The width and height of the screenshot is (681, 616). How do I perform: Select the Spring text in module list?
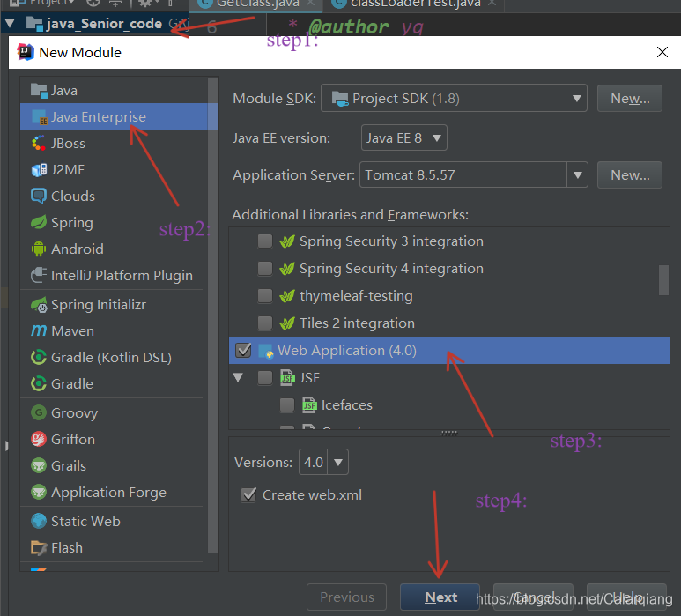72,223
